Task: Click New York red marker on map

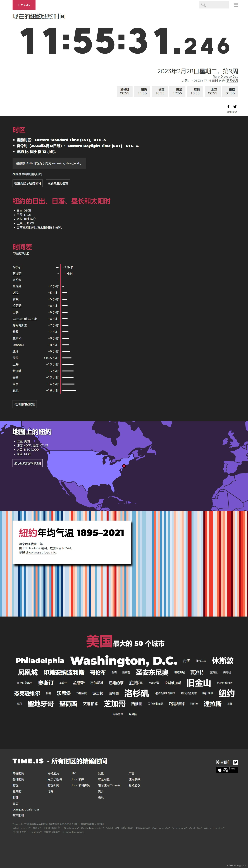Action: (x=124, y=466)
